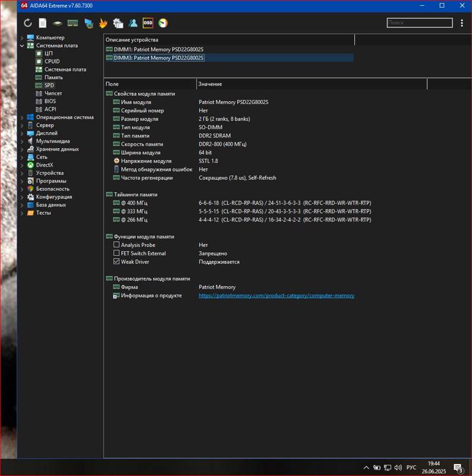Click the volume icon in system tray
The width and height of the screenshot is (472, 476).
(x=398, y=468)
